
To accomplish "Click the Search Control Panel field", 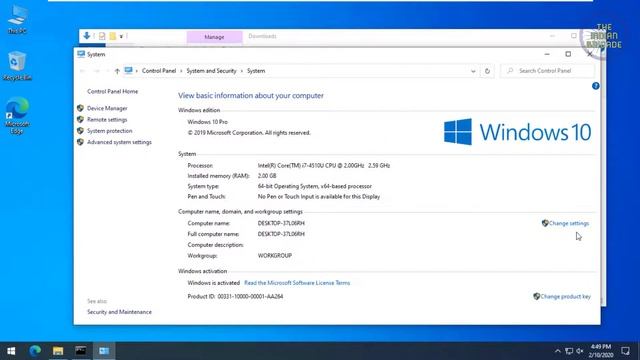I will (547, 71).
